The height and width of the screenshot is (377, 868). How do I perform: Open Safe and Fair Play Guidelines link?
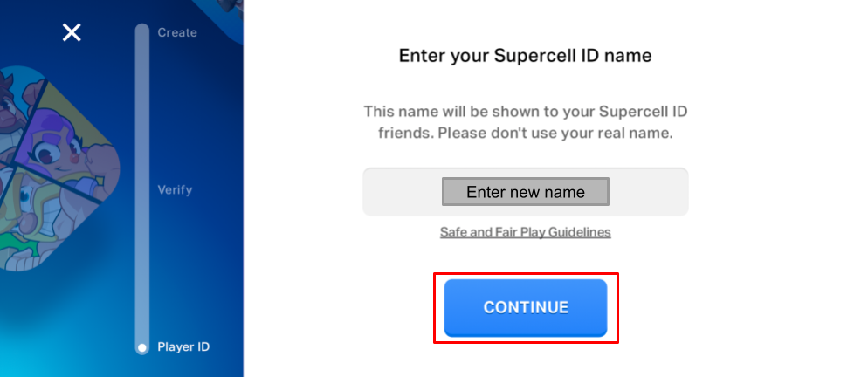pos(525,232)
